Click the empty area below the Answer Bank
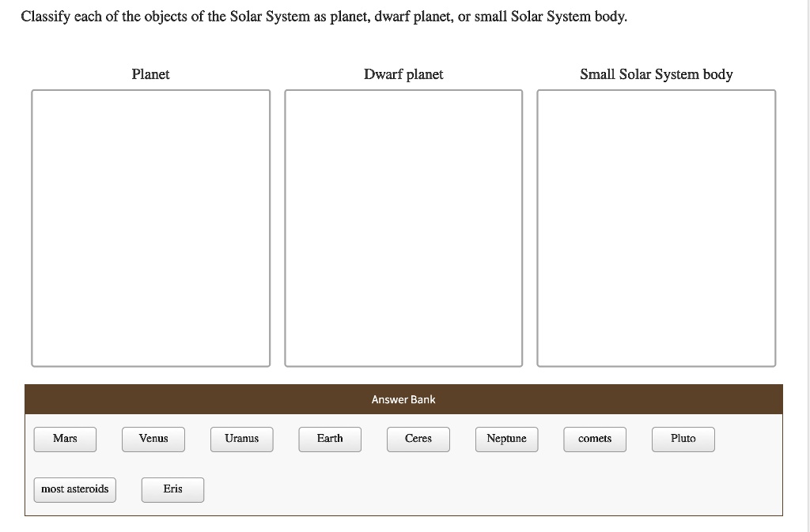This screenshot has height=532, width=810. (x=403, y=525)
